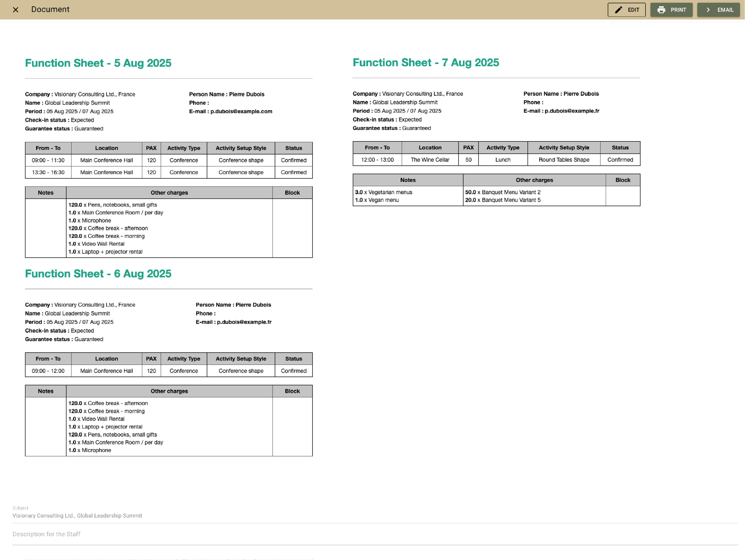745x560 pixels.
Task: Click the printer icon on the PRINT button
Action: pyautogui.click(x=662, y=10)
